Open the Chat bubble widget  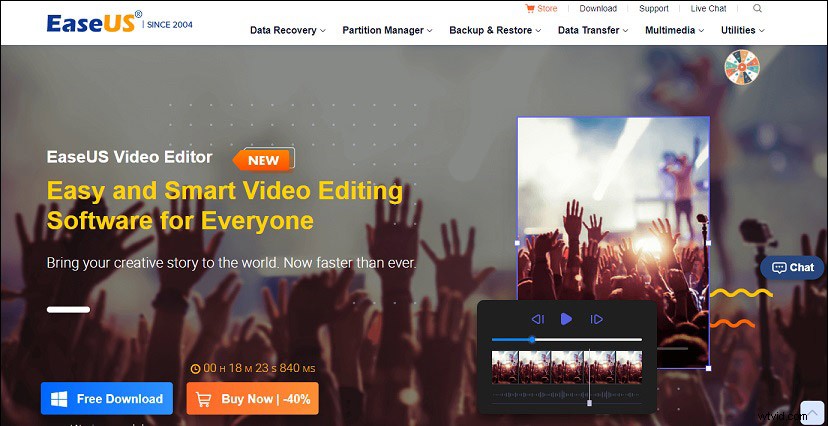click(x=792, y=268)
